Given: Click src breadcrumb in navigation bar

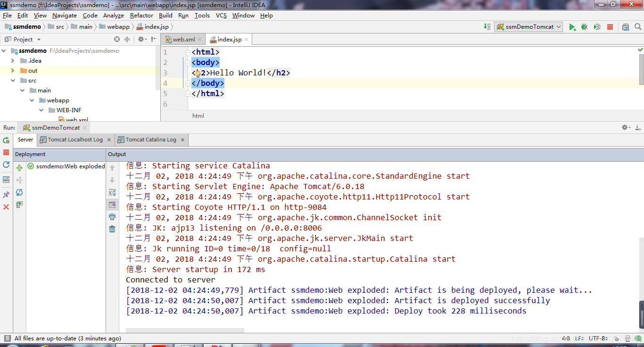Looking at the screenshot, I should [x=56, y=27].
